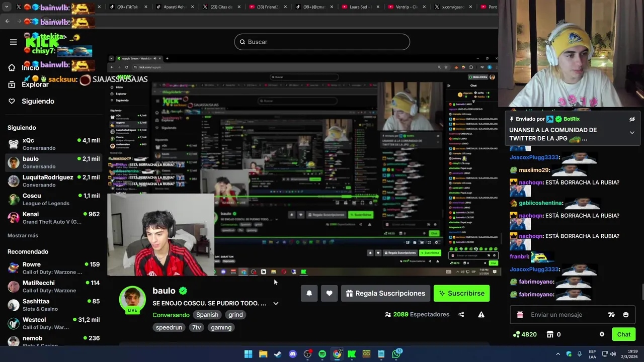Expand the pinned chat message chevron
The width and height of the screenshot is (644, 362).
[632, 133]
